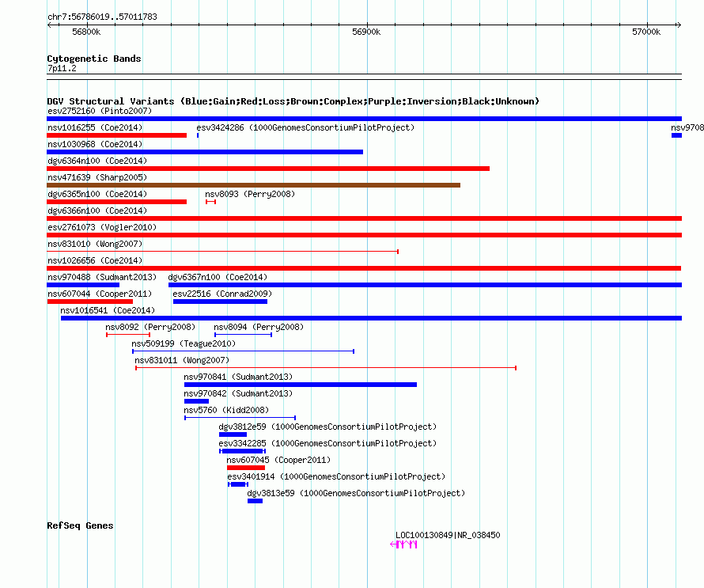Click the nsv970488 (Sudmant2013) label
This screenshot has height=588, width=704.
pyautogui.click(x=102, y=277)
